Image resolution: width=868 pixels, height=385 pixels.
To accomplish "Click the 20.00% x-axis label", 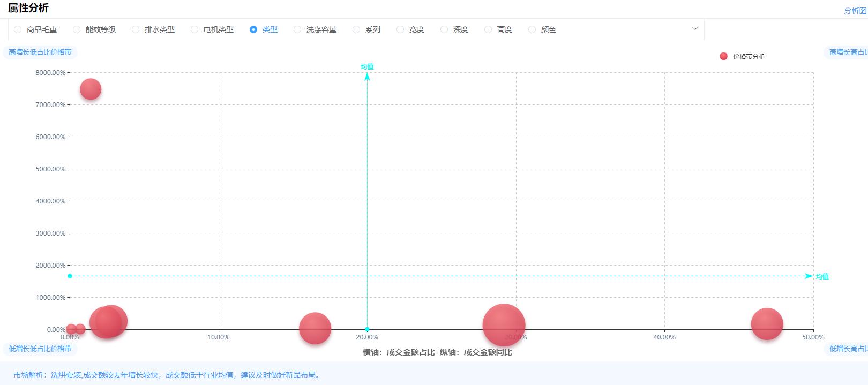I will tap(367, 337).
